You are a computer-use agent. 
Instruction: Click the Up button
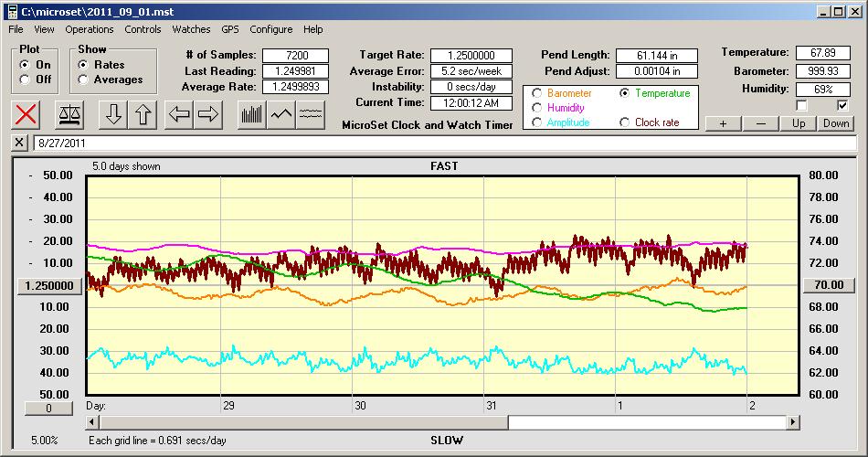coord(799,123)
